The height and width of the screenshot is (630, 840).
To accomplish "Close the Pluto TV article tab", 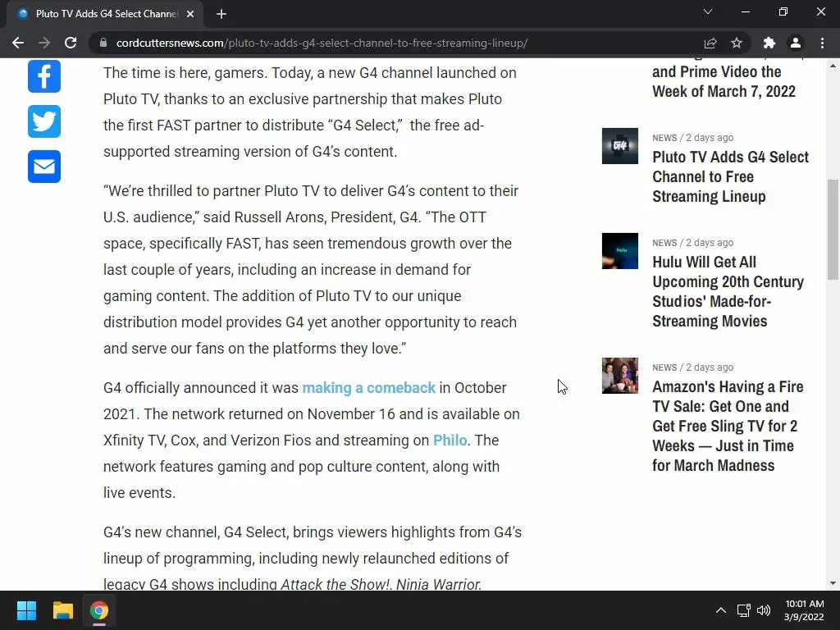I will pos(190,14).
